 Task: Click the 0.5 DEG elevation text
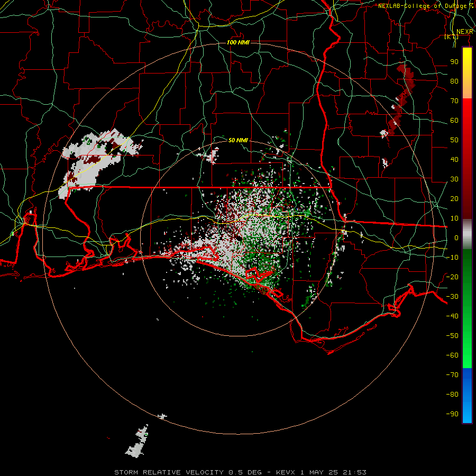[245, 472]
